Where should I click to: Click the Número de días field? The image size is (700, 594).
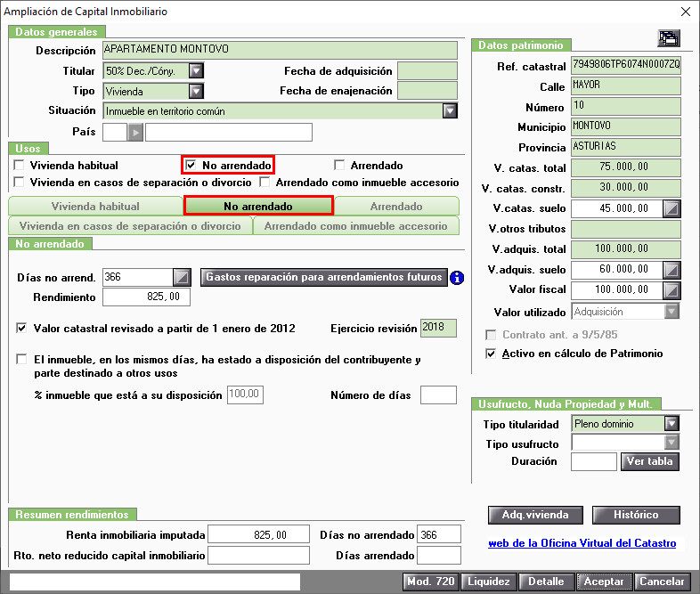click(438, 395)
